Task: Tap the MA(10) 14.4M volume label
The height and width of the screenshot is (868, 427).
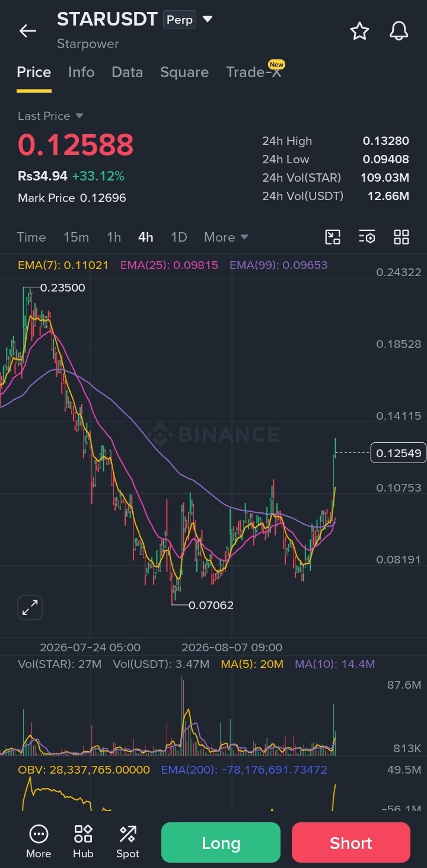Action: click(x=334, y=664)
